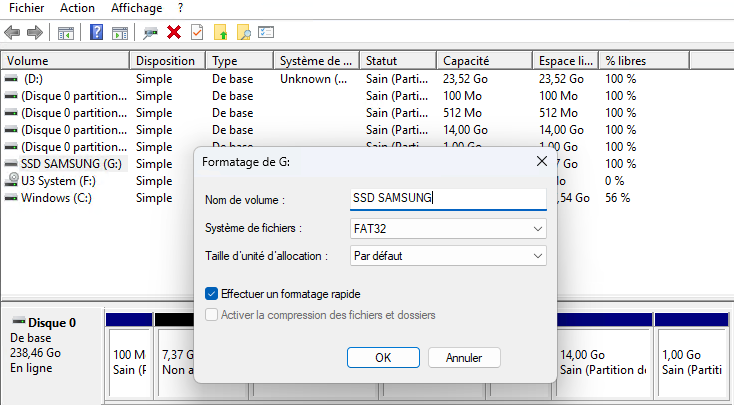Click the Forward arrow toolbar icon

(35, 33)
